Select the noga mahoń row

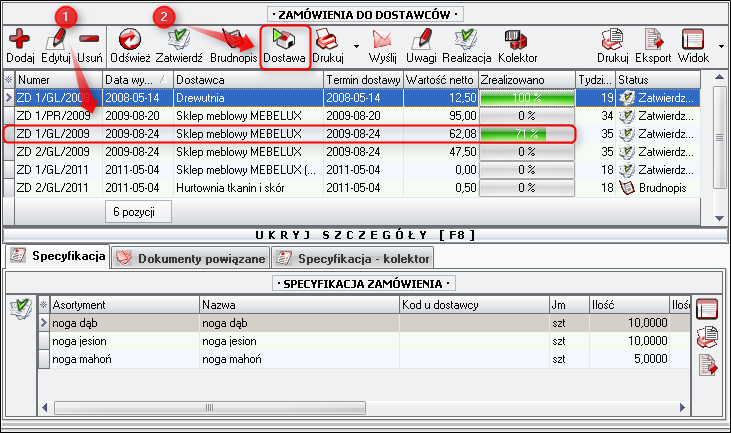click(364, 359)
